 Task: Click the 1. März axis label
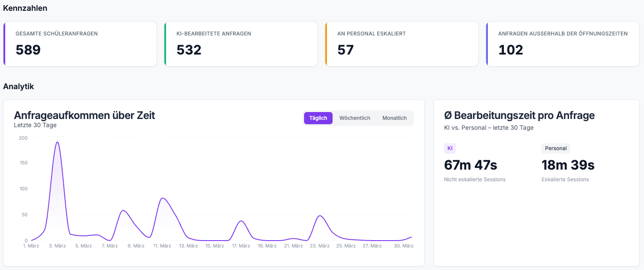tap(30, 245)
